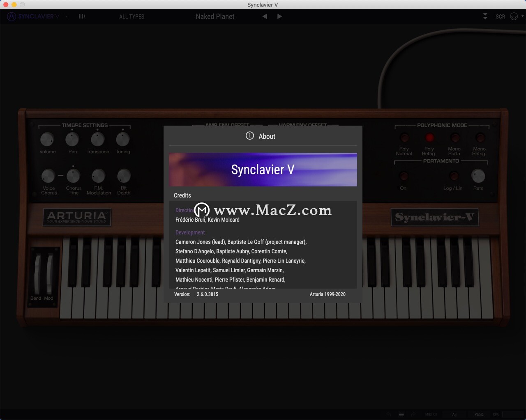526x420 pixels.
Task: Click the Tuning knob
Action: (x=122, y=140)
